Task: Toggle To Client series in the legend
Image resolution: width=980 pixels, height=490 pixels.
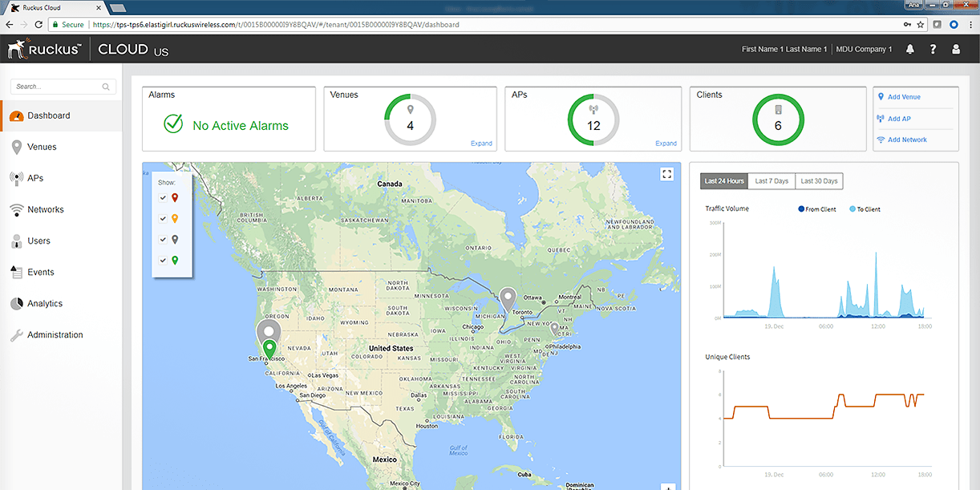Action: coord(865,209)
